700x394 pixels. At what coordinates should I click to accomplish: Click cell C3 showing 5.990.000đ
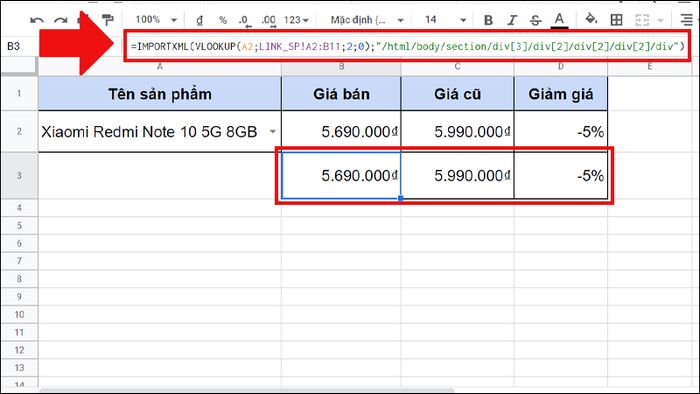(458, 175)
